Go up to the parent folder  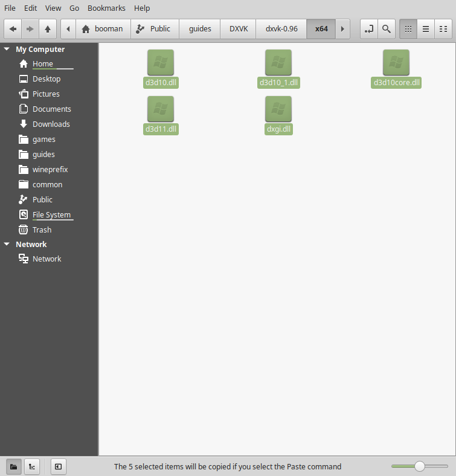pyautogui.click(x=48, y=29)
